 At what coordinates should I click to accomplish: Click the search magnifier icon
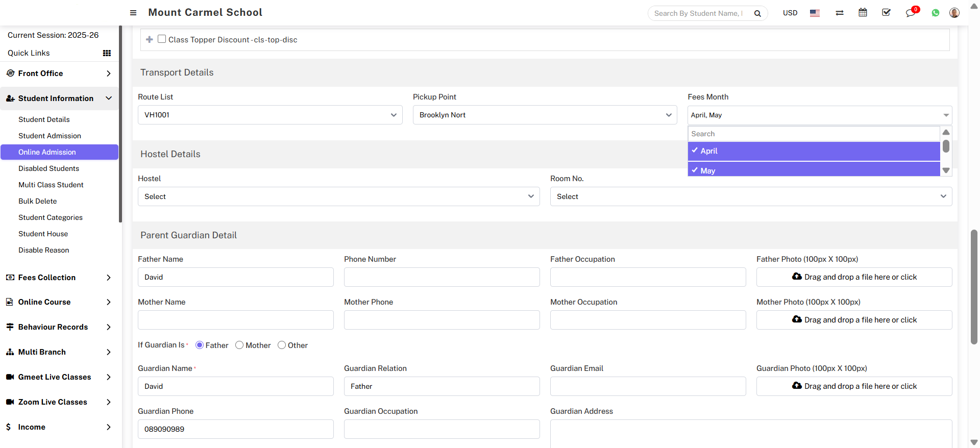pyautogui.click(x=757, y=13)
